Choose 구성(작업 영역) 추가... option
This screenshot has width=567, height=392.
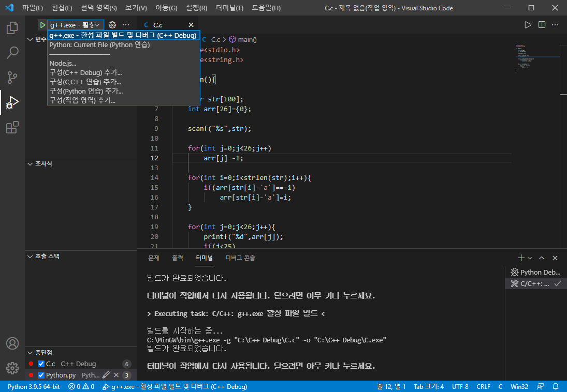click(123, 100)
